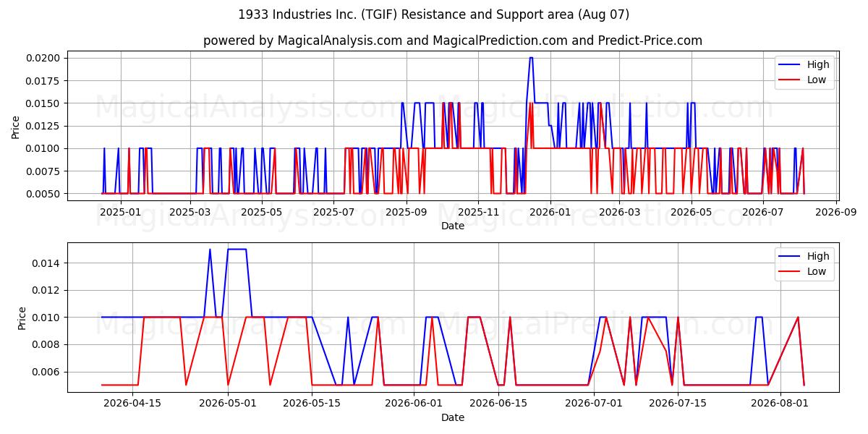The width and height of the screenshot is (868, 434).
Task: Click the 2026-06-15 date tick label
Action: 498,404
